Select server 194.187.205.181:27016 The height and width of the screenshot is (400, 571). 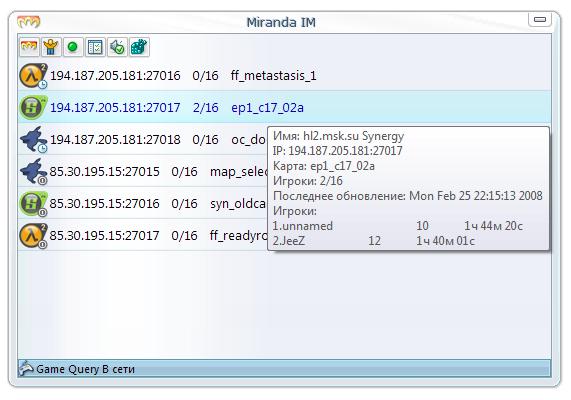click(x=284, y=75)
